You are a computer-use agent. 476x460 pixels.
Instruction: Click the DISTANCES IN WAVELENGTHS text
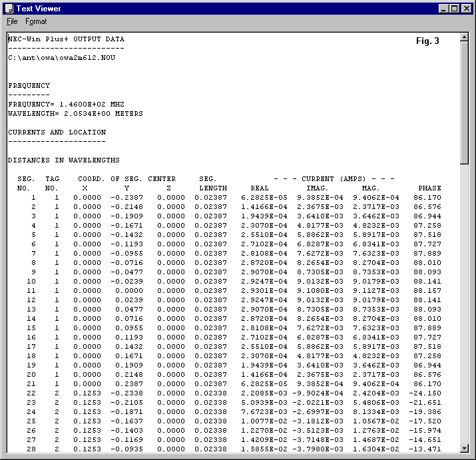click(x=64, y=160)
